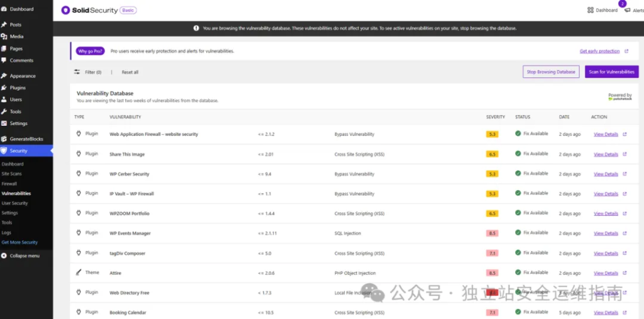This screenshot has width=644, height=319.
Task: Click the SEVERITY column header
Action: (496, 117)
